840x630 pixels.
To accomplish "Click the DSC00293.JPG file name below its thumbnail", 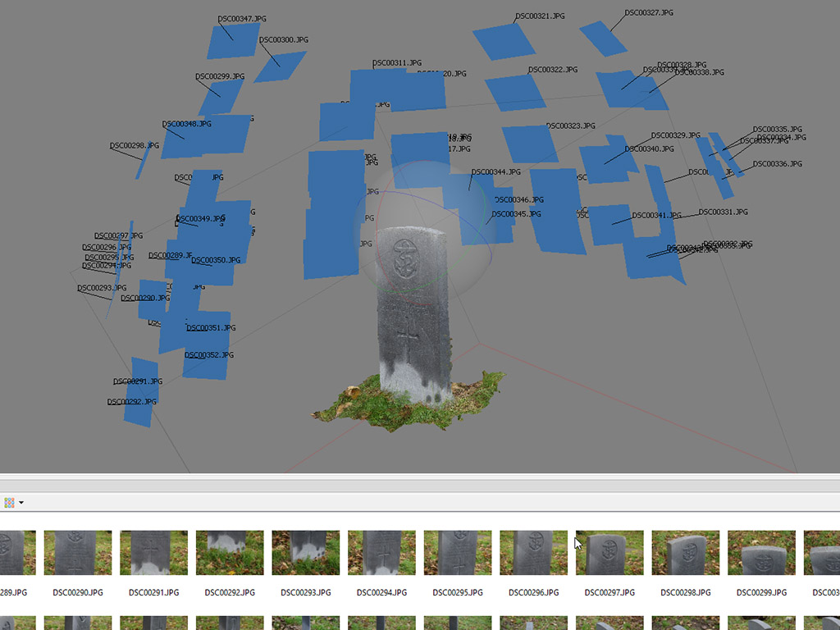I will [x=306, y=592].
